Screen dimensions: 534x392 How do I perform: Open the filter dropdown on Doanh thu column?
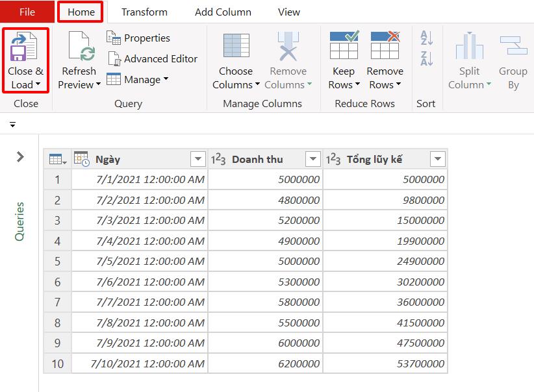click(x=313, y=158)
